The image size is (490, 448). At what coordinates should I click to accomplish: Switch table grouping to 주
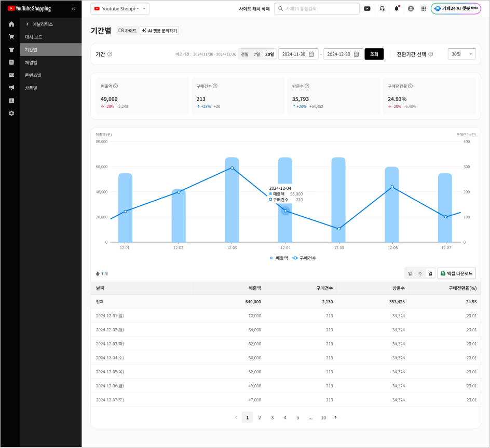tap(420, 273)
